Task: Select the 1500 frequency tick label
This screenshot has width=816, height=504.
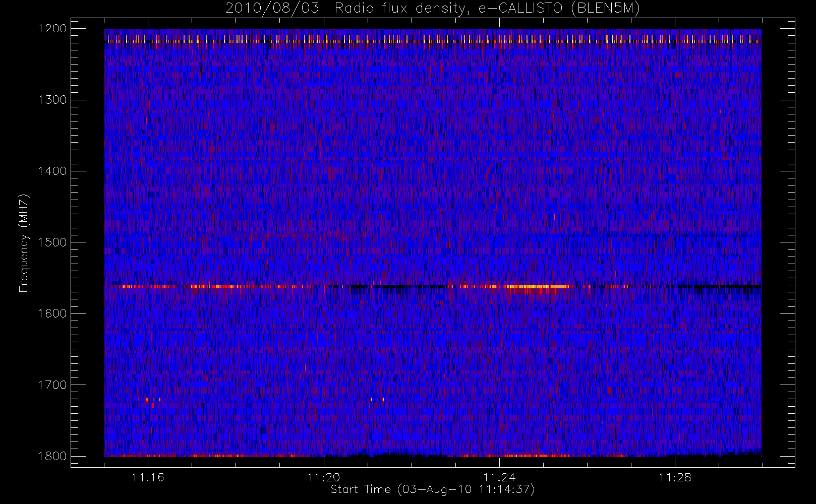Action: pos(52,242)
